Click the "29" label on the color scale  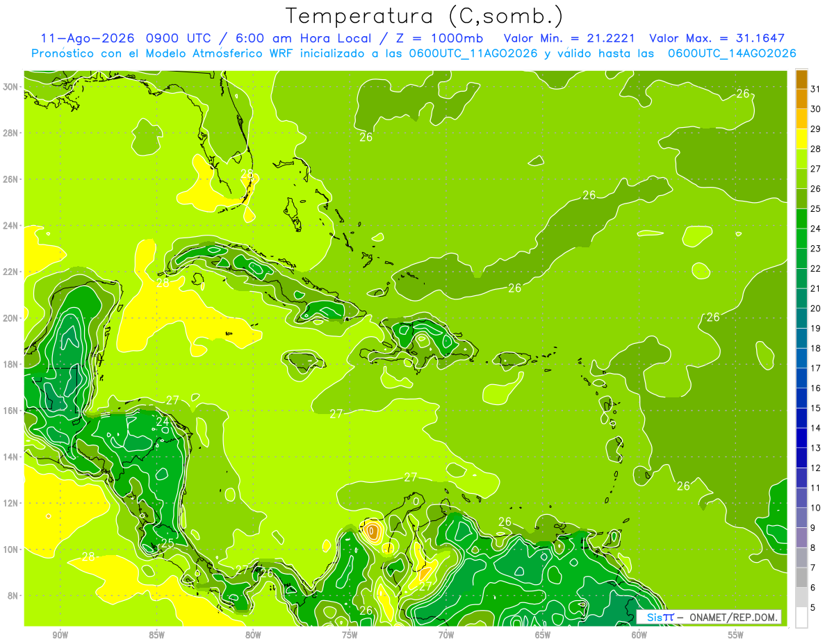pos(815,129)
